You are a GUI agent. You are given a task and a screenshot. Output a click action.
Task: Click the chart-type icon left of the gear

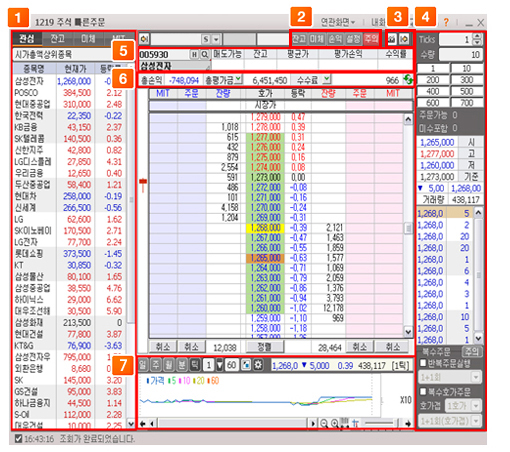coord(246,365)
